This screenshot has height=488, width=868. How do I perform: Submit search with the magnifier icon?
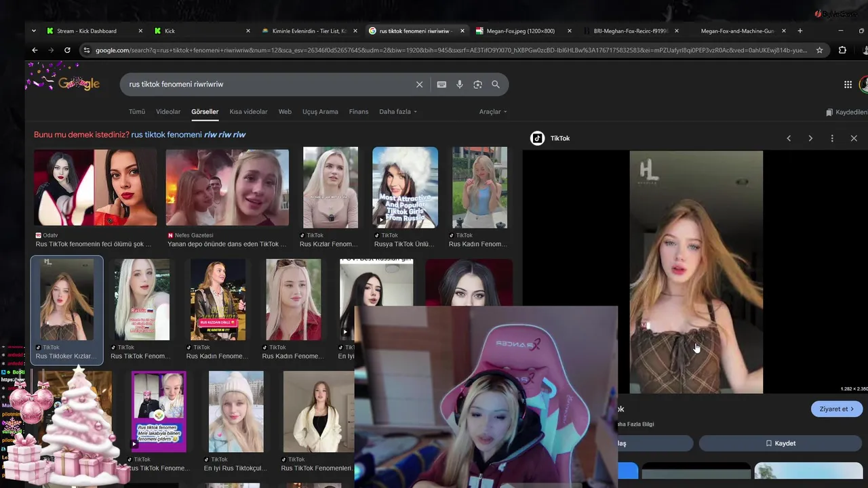tap(496, 84)
